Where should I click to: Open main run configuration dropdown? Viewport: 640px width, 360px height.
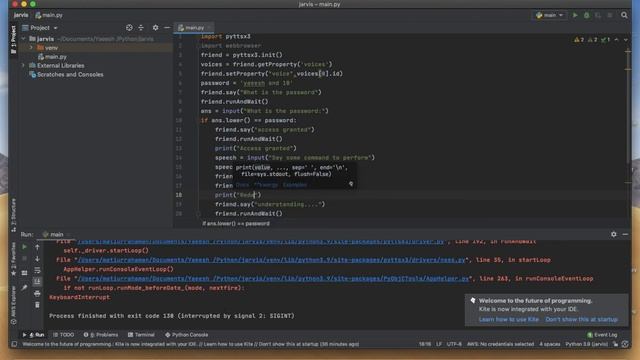[550, 15]
